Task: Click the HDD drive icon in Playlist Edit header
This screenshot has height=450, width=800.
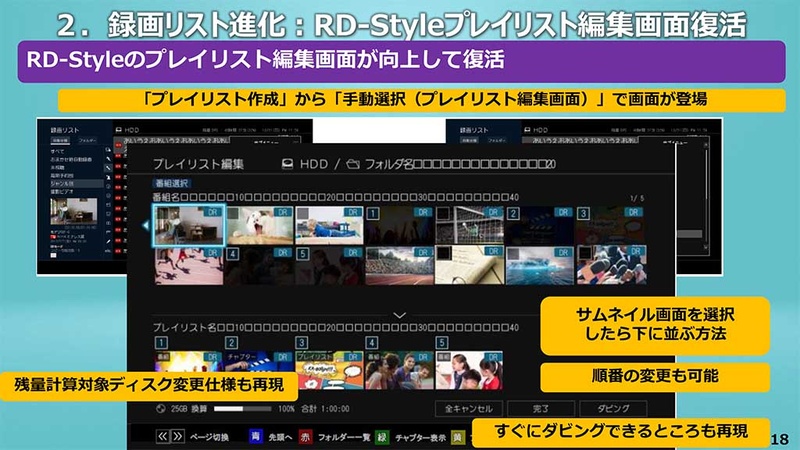Action: (x=288, y=164)
